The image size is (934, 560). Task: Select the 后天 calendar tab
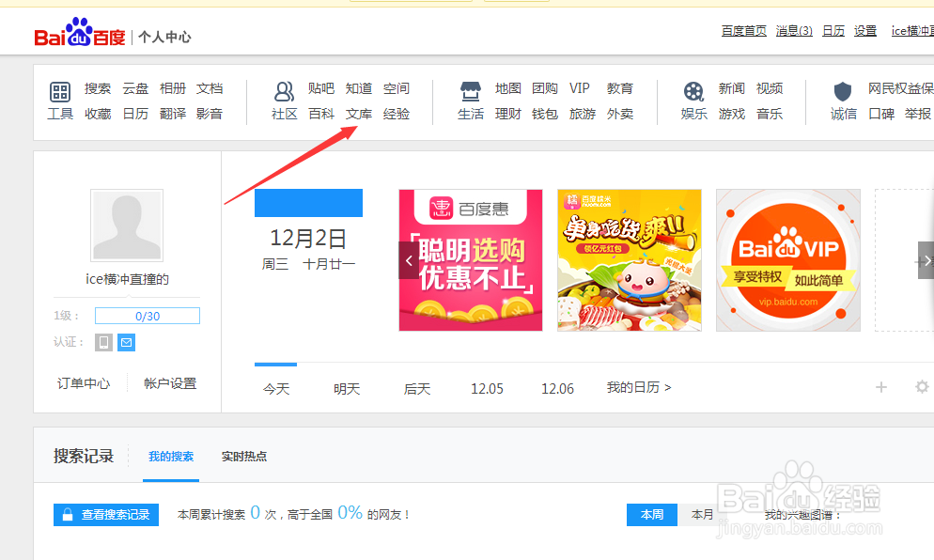tap(417, 389)
